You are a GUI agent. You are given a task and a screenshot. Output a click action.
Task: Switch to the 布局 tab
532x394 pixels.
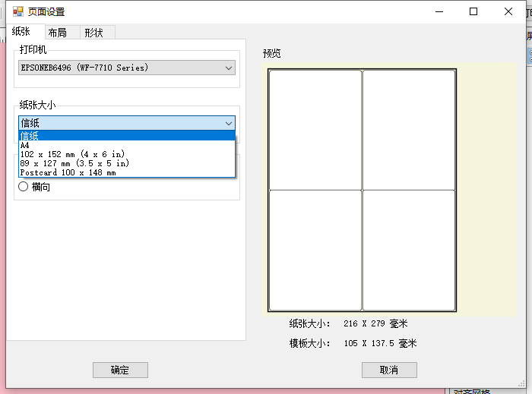(x=57, y=32)
